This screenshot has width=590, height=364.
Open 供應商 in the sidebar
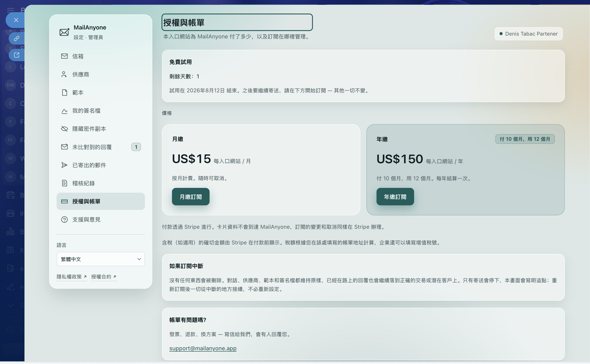point(101,74)
